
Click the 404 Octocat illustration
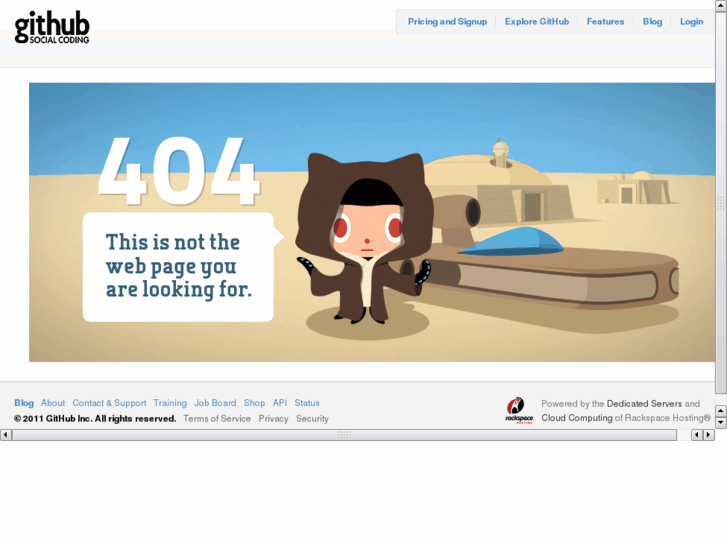click(x=372, y=222)
